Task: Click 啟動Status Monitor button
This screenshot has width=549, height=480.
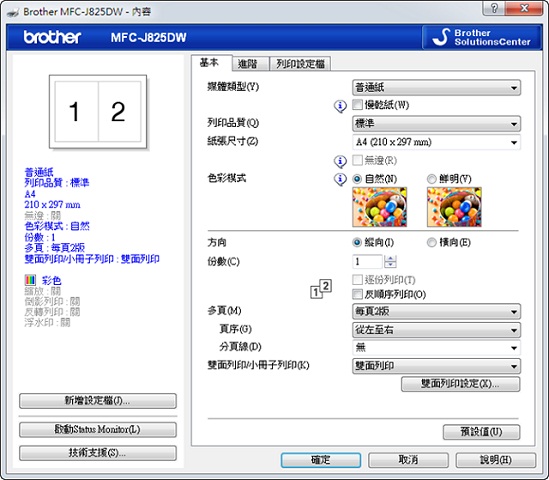Action: [98, 430]
